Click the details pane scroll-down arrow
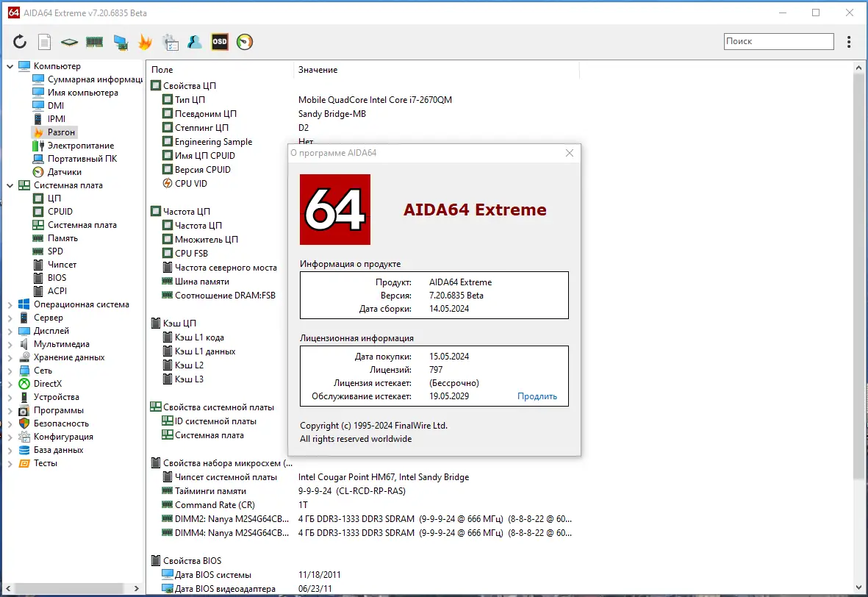 pyautogui.click(x=858, y=587)
